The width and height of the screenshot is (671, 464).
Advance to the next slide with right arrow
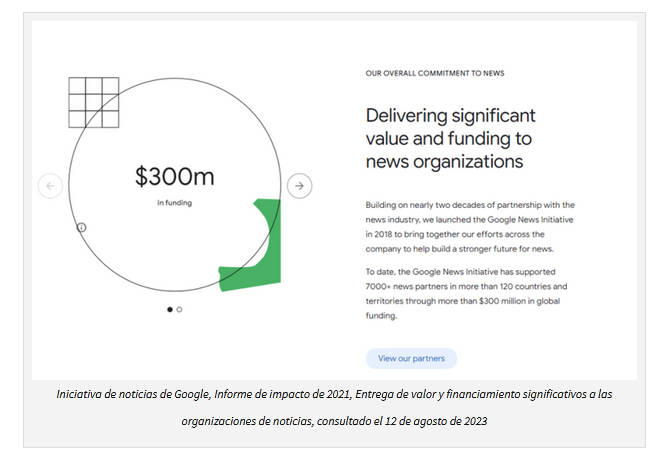point(299,186)
